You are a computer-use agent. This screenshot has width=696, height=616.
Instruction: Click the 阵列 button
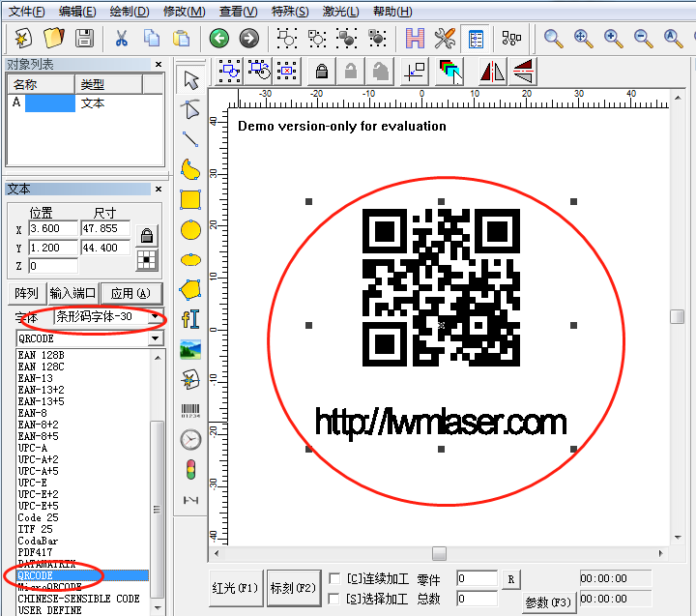coord(26,294)
